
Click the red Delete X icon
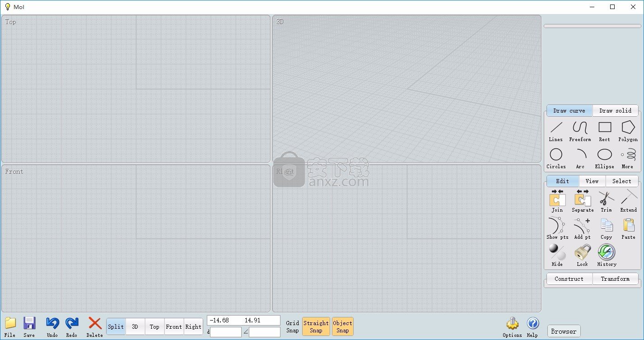click(95, 323)
